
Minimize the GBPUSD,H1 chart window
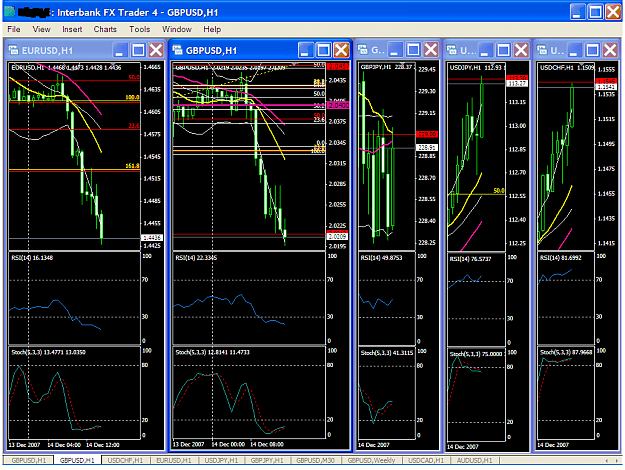[x=305, y=50]
